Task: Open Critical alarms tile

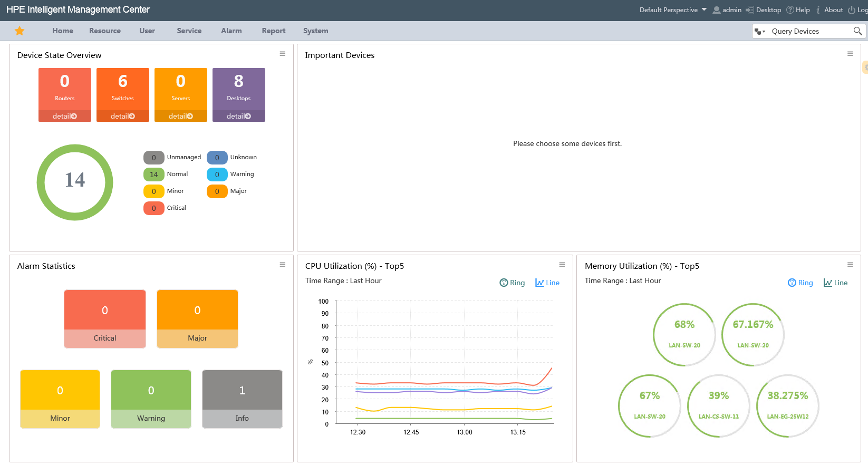Action: click(x=105, y=319)
